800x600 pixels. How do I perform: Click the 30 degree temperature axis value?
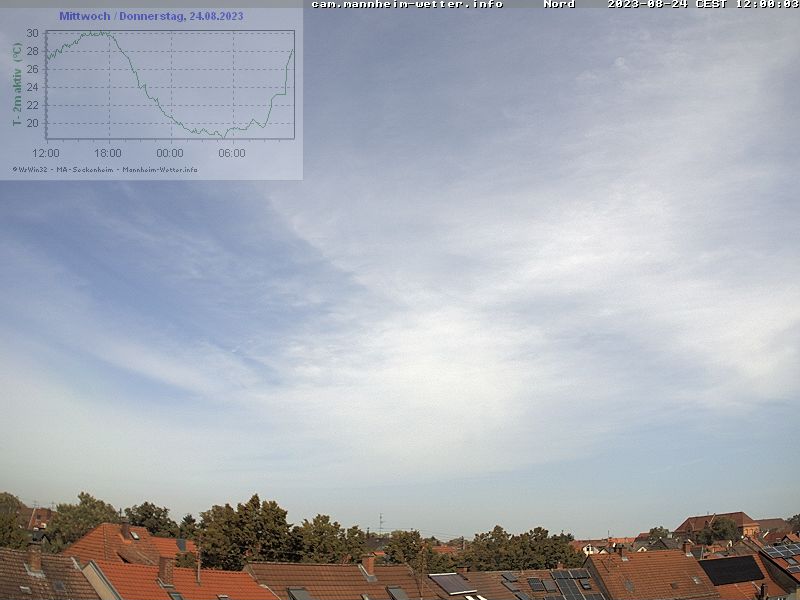pyautogui.click(x=32, y=33)
